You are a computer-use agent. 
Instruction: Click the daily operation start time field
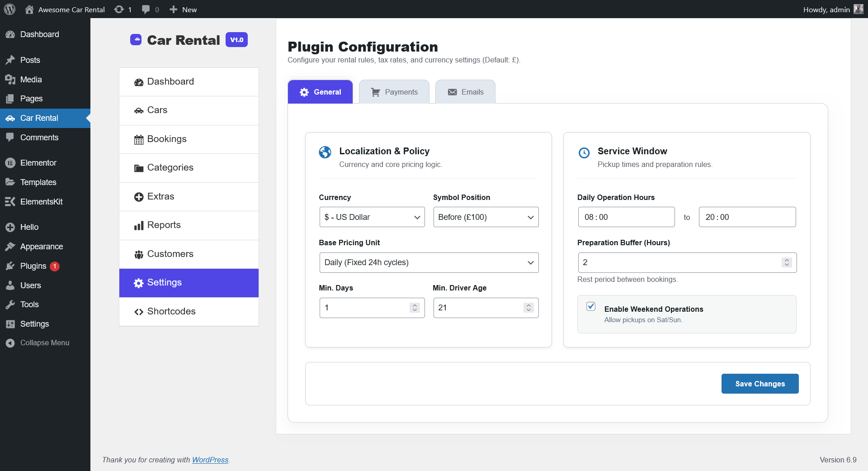[626, 217]
